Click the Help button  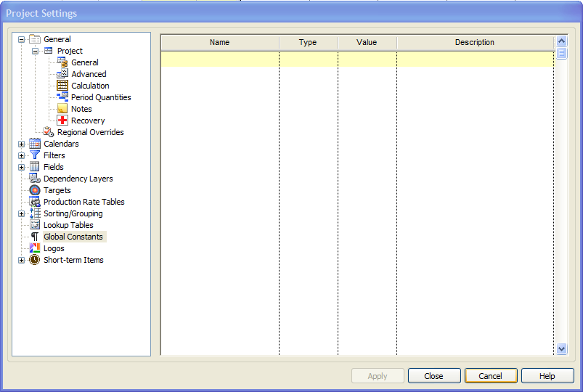click(x=547, y=376)
